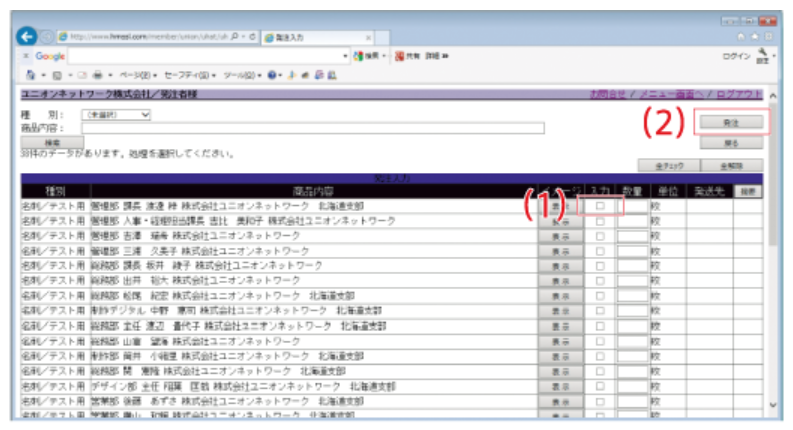793x430 pixels.
Task: Tick the checkbox for 総務部 出井 row
Action: click(x=600, y=281)
